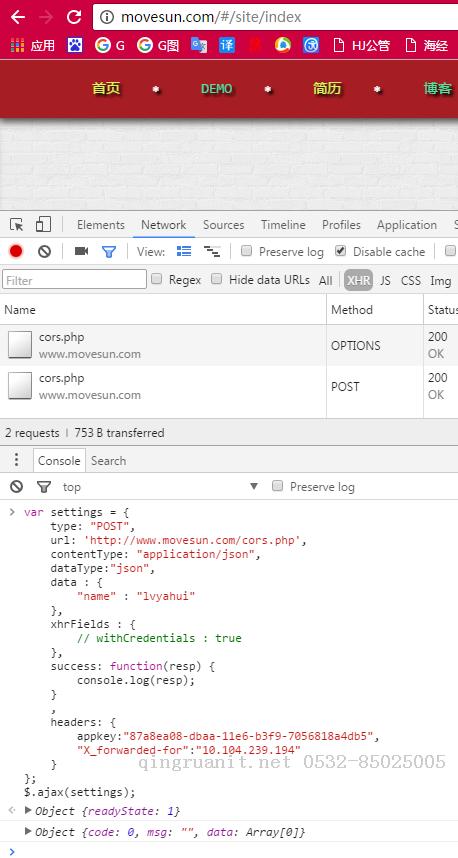This screenshot has width=458, height=858.
Task: Enable the Network Preserve log checkbox
Action: 247,251
